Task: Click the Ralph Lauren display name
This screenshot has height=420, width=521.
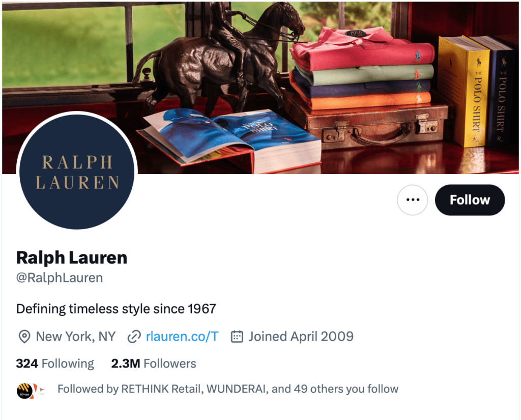Action: click(x=71, y=258)
